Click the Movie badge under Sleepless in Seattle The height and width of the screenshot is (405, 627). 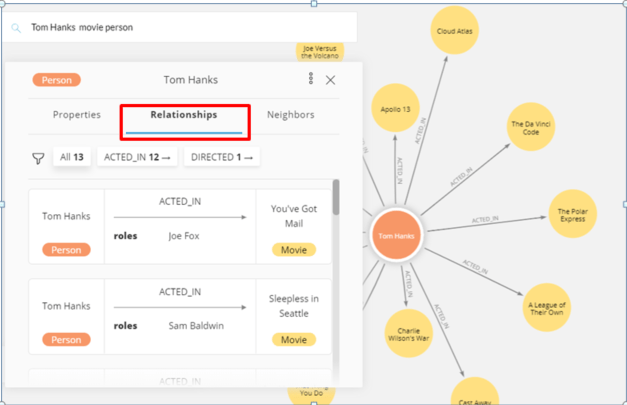click(294, 340)
